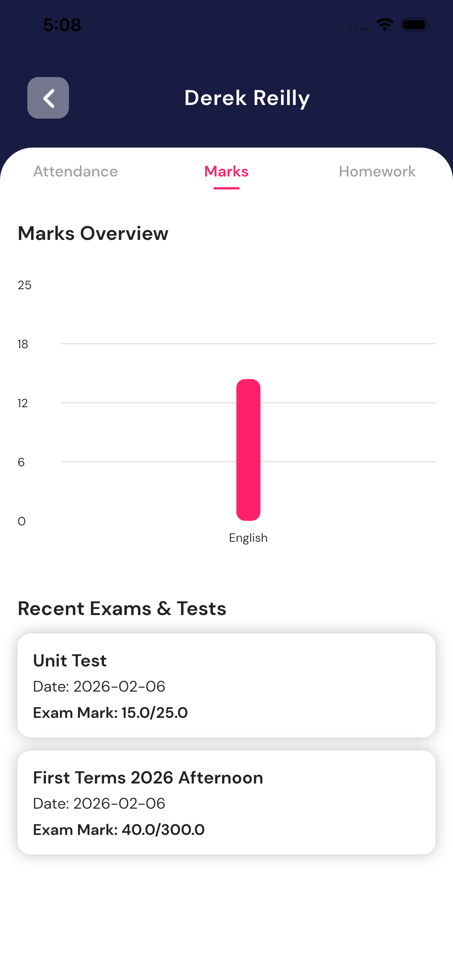
Task: Tap the Wi-Fi status icon
Action: pos(384,25)
